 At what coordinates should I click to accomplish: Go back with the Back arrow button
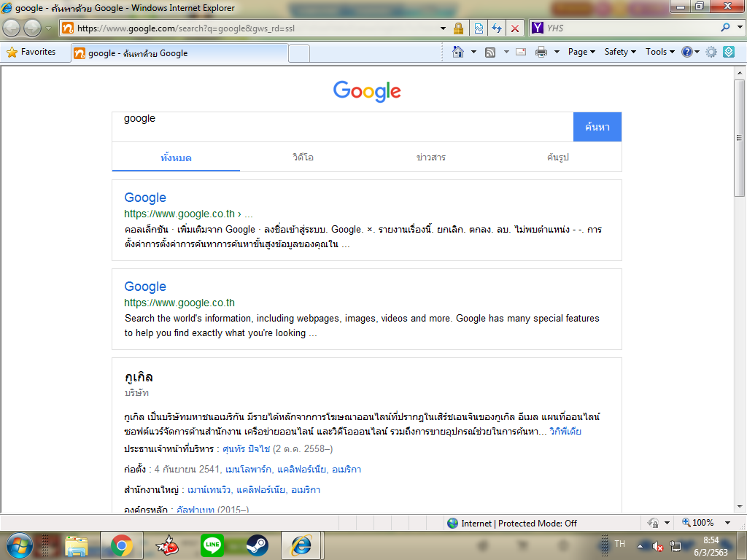point(12,28)
